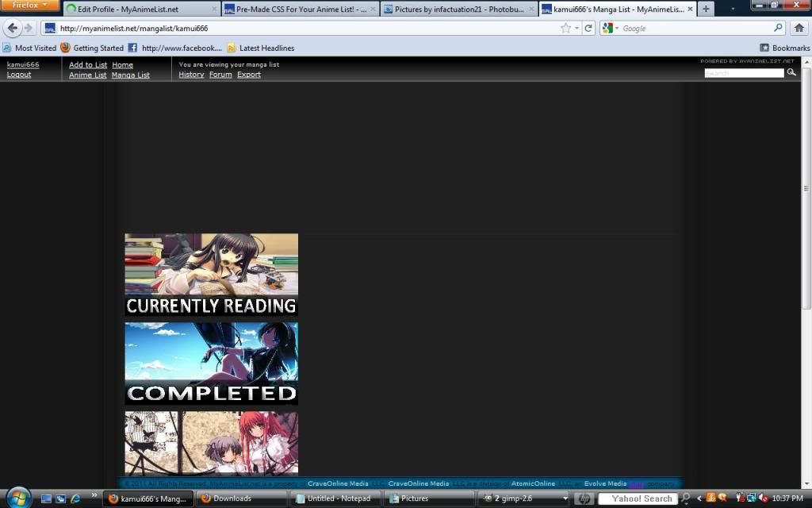Switch to the Downloads taskbar window
This screenshot has width=812, height=508.
tap(241, 498)
